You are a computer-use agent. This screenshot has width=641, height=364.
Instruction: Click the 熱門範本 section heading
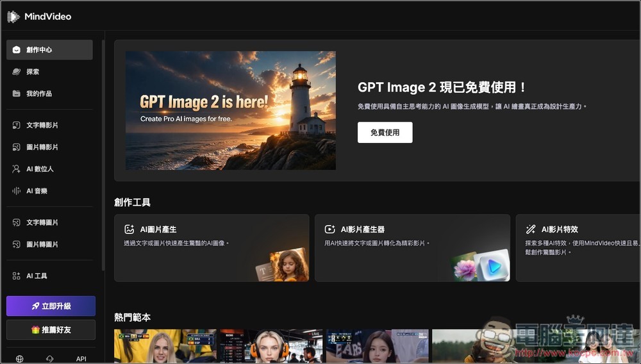133,317
